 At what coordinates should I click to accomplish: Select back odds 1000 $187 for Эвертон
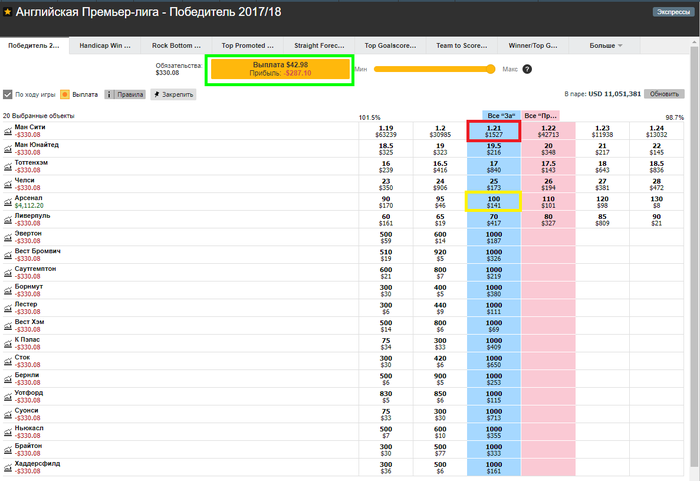tap(494, 237)
